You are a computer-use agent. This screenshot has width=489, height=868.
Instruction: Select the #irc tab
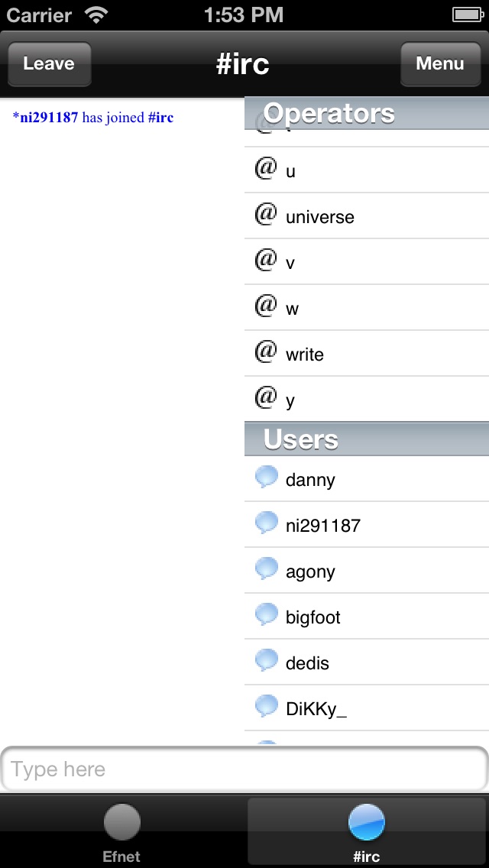pos(367,831)
